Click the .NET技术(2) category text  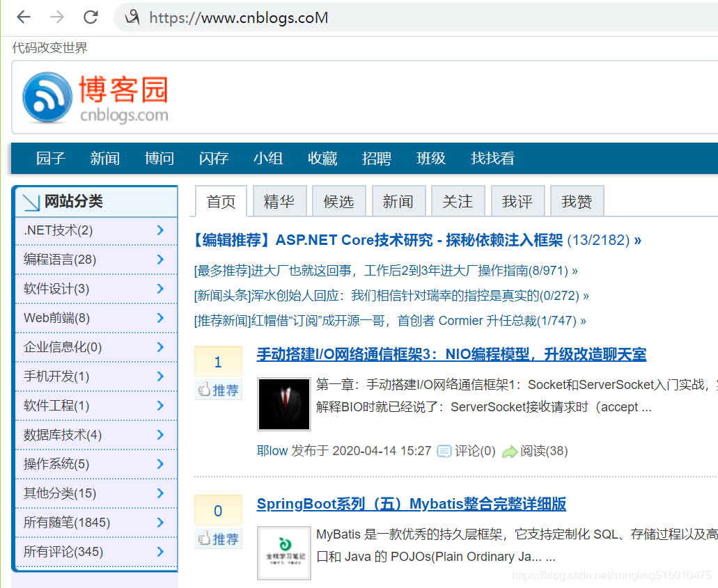click(x=58, y=230)
